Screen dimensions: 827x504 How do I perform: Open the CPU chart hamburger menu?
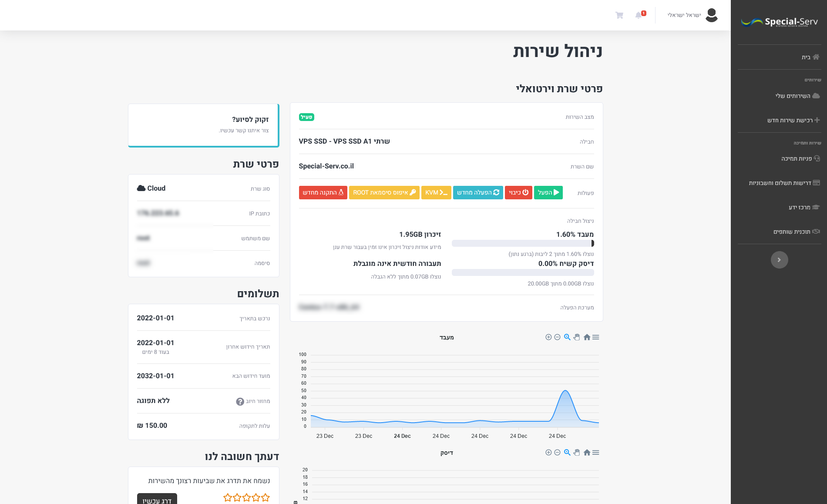(x=596, y=337)
